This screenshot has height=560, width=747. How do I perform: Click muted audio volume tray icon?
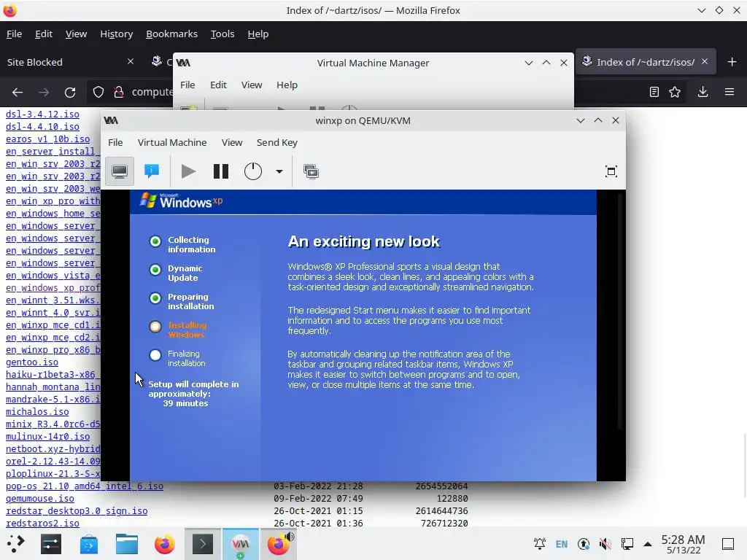pyautogui.click(x=605, y=544)
